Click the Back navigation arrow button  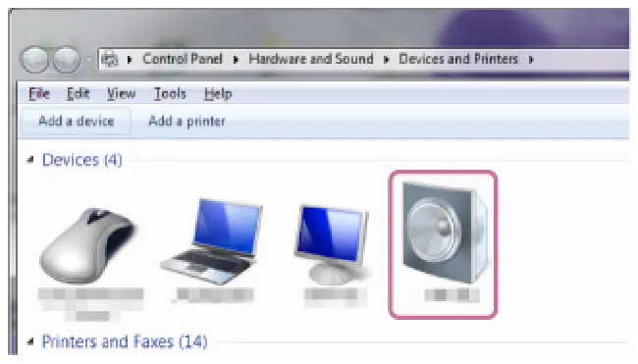point(34,60)
